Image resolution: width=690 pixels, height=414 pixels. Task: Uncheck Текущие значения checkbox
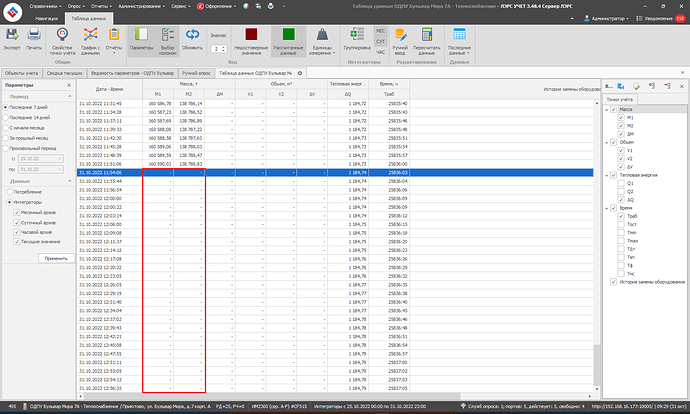17,242
